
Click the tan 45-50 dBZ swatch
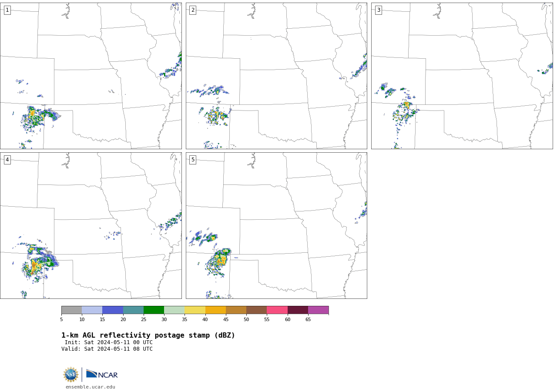coord(236,310)
